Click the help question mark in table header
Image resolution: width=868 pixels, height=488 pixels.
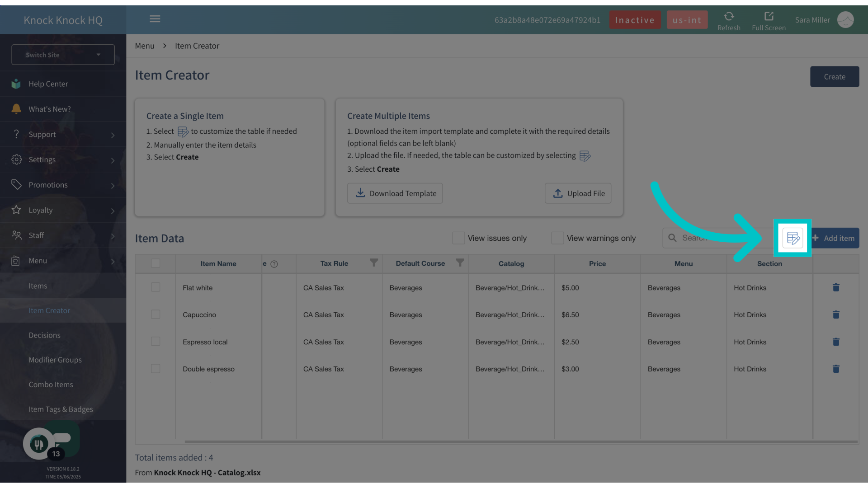pos(274,264)
